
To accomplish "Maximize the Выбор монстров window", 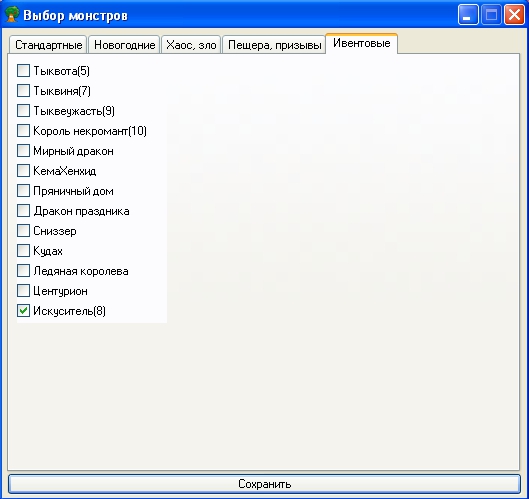I will [491, 15].
